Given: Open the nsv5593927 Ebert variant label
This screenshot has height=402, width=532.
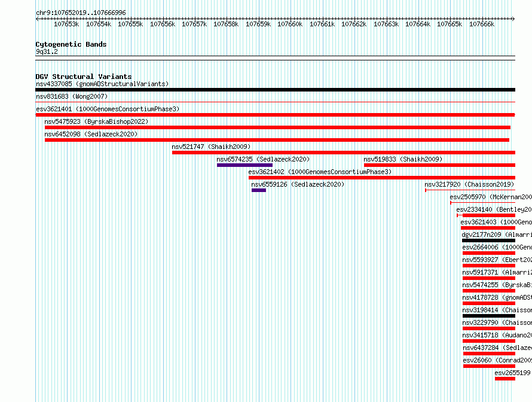Looking at the screenshot, I should [497, 260].
